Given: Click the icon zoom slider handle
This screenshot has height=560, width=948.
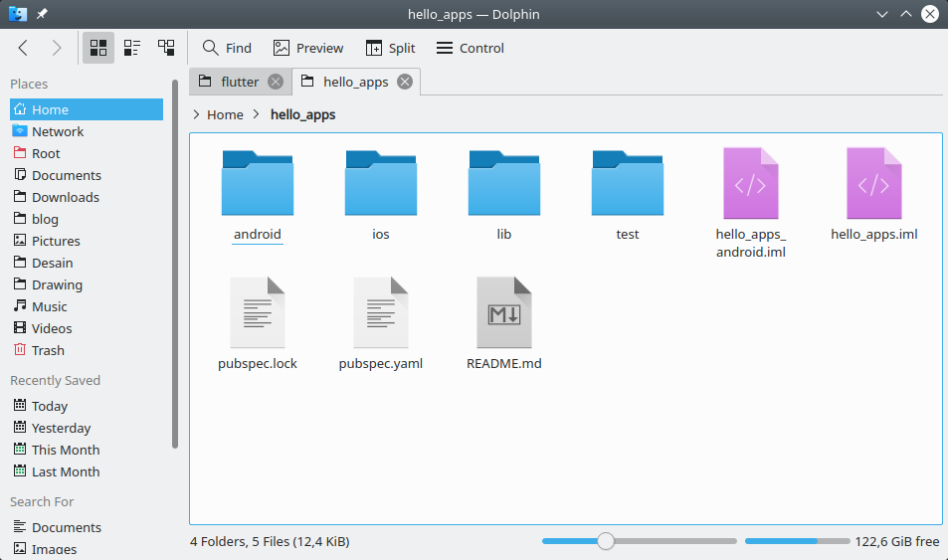Looking at the screenshot, I should (605, 541).
